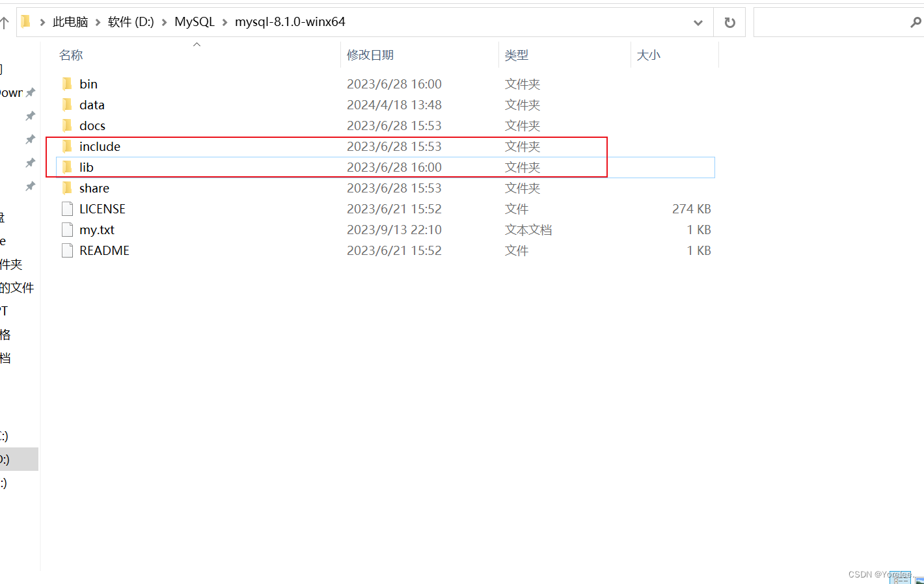Select the highlighted lib folder
The width and height of the screenshot is (924, 584).
point(86,167)
